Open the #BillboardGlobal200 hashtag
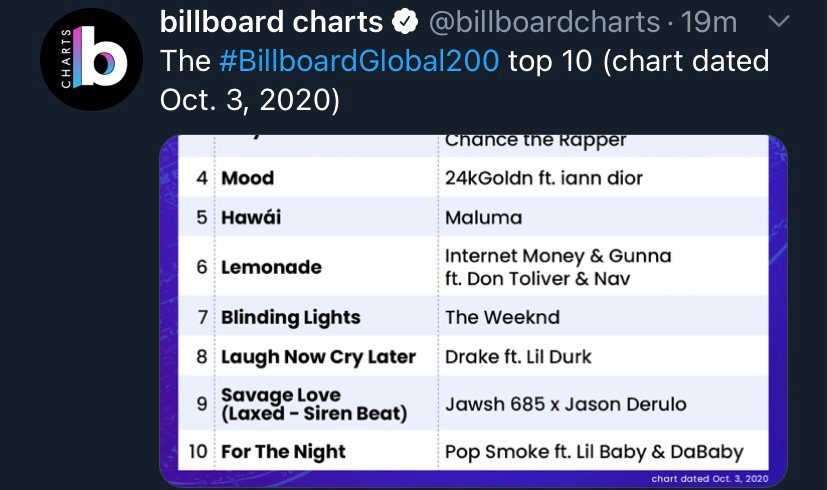827x490 pixels. pyautogui.click(x=359, y=61)
